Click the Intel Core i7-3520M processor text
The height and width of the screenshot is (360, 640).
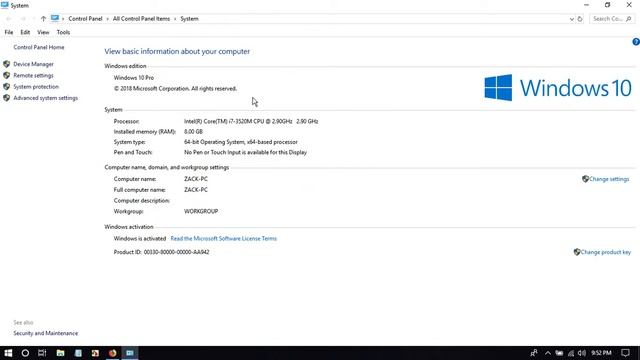pos(251,122)
